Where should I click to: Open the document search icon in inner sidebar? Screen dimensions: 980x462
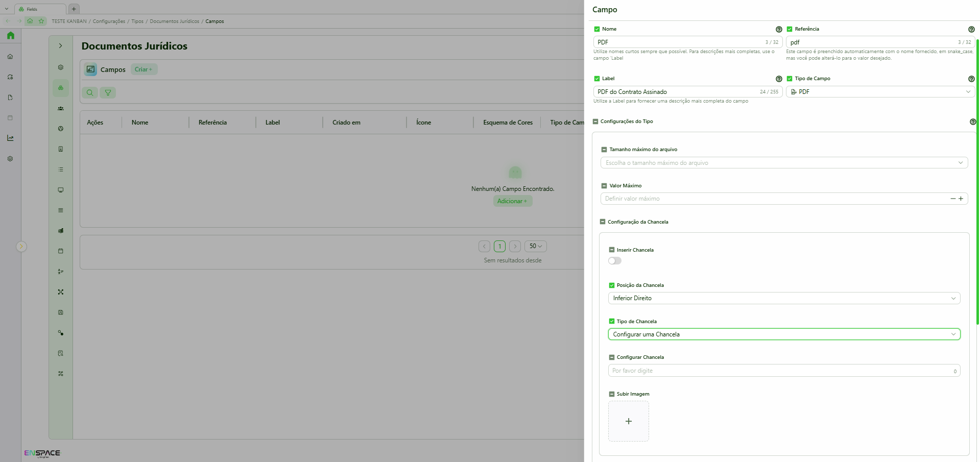(61, 353)
